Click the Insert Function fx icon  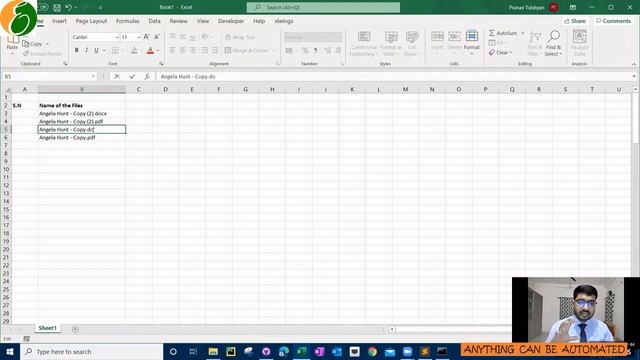(x=147, y=76)
